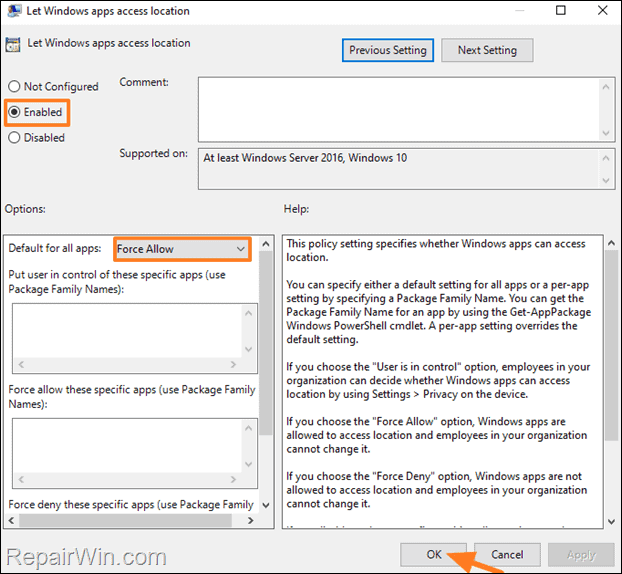Click the Help pane vertical scrollbar thumb
This screenshot has height=574, width=622.
(x=611, y=345)
